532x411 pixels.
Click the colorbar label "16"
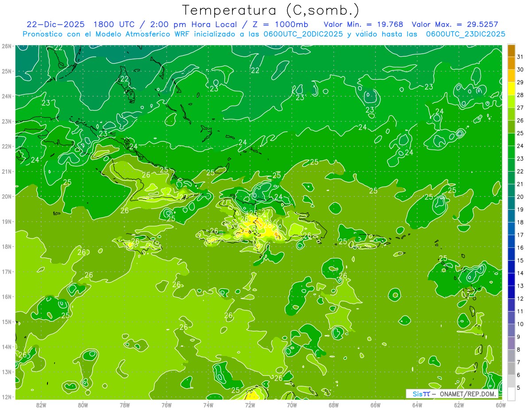point(520,247)
